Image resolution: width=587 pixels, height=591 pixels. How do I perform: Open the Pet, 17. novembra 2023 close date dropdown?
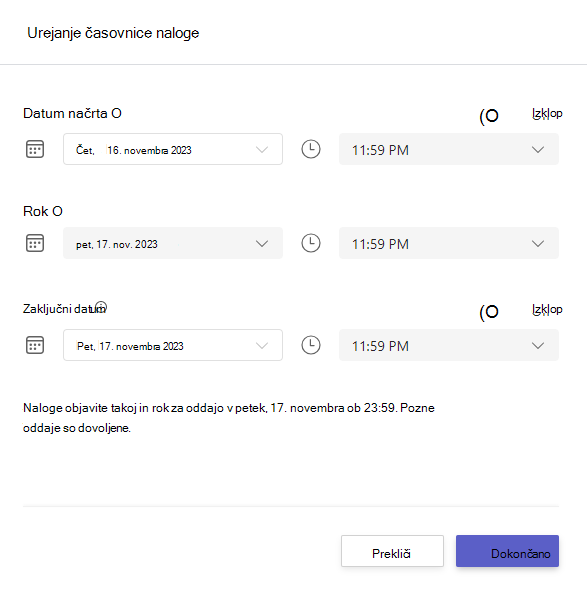click(173, 345)
